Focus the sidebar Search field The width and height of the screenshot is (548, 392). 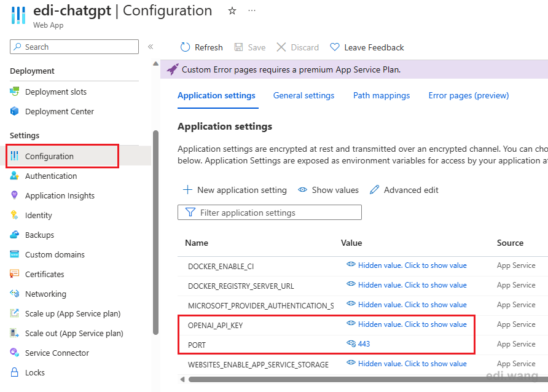pos(74,47)
